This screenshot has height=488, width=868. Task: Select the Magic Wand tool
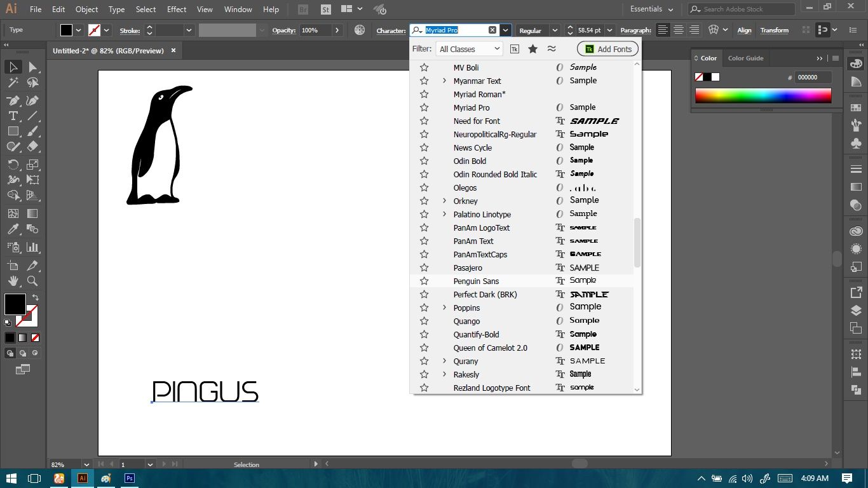point(13,83)
